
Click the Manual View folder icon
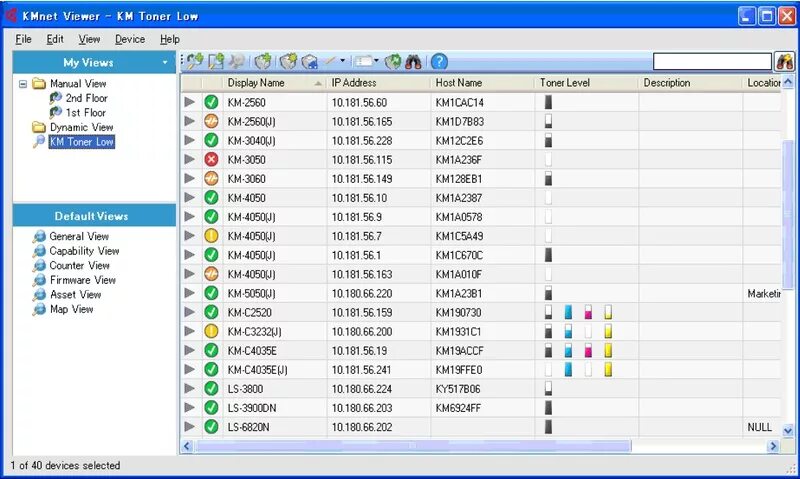[x=39, y=83]
